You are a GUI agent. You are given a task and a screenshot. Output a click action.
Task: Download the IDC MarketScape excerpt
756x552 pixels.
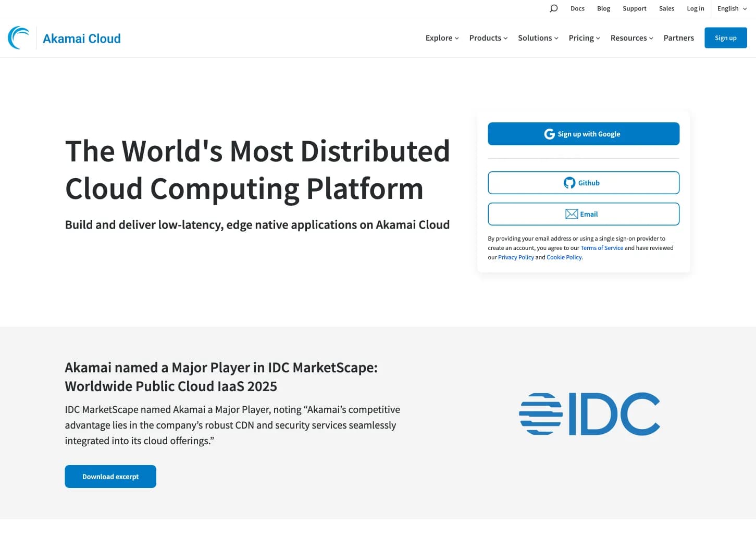[x=110, y=476]
